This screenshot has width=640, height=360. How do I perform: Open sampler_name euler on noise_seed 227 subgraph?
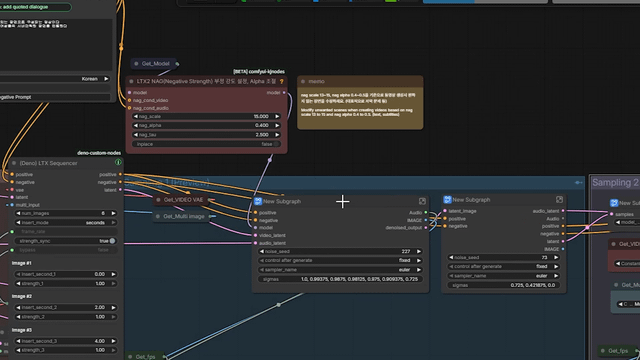tap(340, 270)
